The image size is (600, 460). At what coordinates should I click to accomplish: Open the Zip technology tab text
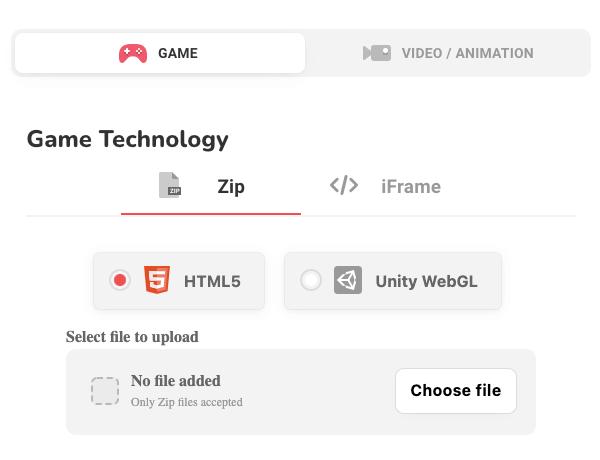[x=231, y=187]
